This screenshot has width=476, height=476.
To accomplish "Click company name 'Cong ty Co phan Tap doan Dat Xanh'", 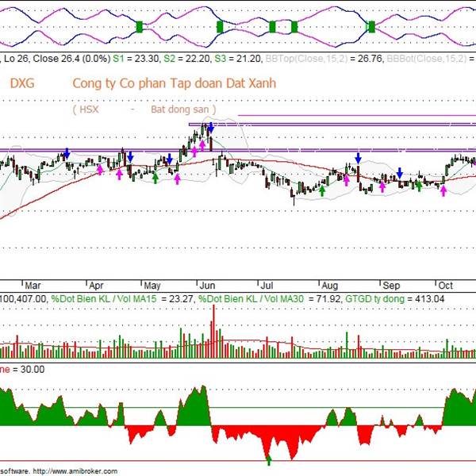I will [175, 83].
